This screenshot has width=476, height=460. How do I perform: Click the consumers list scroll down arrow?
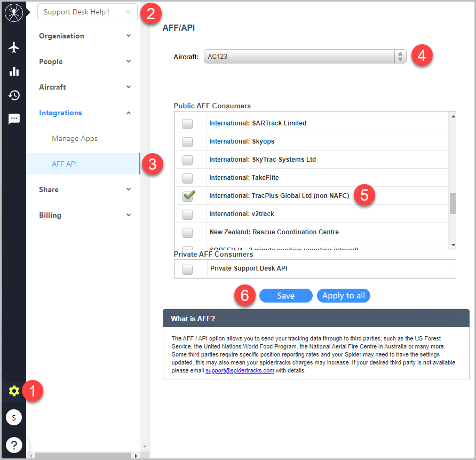tap(453, 245)
